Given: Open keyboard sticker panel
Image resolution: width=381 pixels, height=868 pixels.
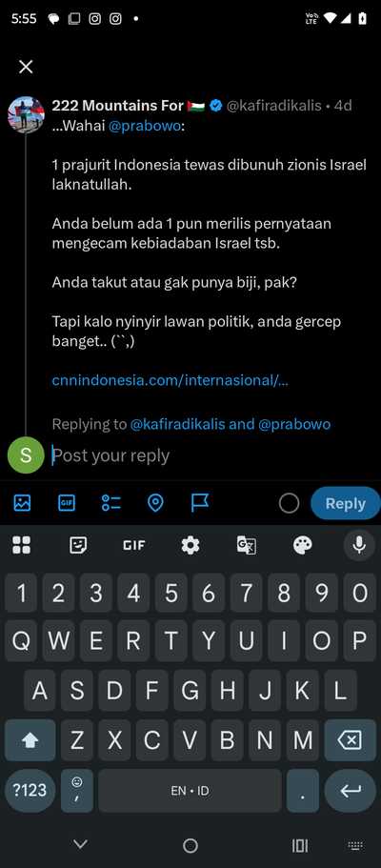Looking at the screenshot, I should pyautogui.click(x=78, y=545).
